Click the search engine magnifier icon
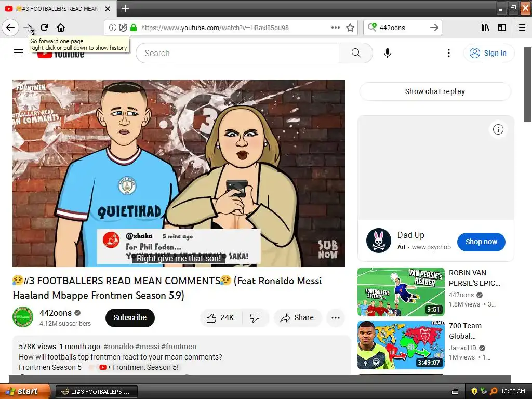532x399 pixels. [372, 27]
